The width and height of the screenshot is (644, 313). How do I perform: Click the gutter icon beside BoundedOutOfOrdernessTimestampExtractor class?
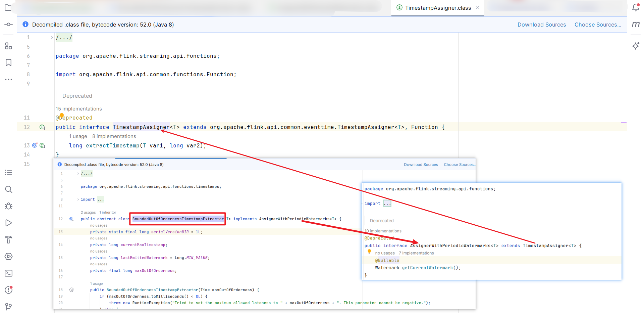[71, 219]
